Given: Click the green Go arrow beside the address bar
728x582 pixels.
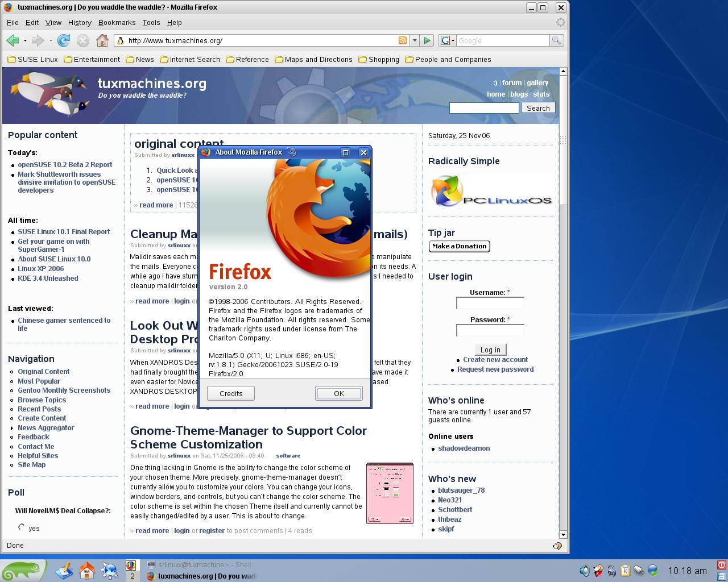Looking at the screenshot, I should click(x=427, y=40).
